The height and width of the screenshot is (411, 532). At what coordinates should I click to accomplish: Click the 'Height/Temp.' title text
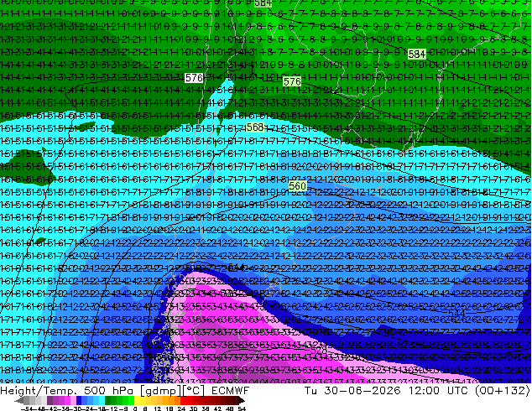click(x=38, y=391)
